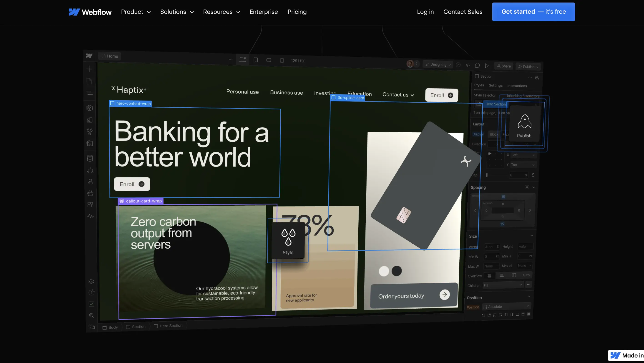Screen dimensions: 644x363
Task: Open the Share dialog
Action: 504,66
